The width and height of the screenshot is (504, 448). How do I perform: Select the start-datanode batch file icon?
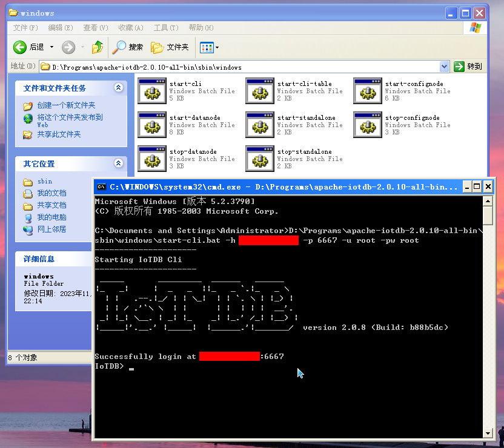152,125
